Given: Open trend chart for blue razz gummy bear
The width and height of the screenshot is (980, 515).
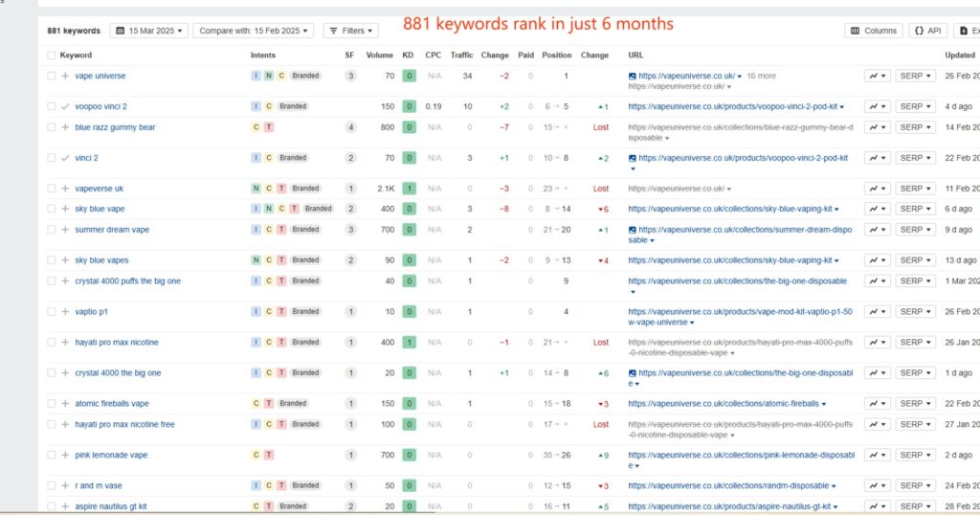Looking at the screenshot, I should [877, 127].
